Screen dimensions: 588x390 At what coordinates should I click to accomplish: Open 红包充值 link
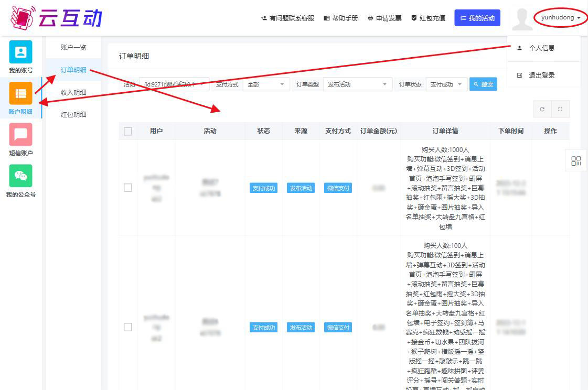428,18
